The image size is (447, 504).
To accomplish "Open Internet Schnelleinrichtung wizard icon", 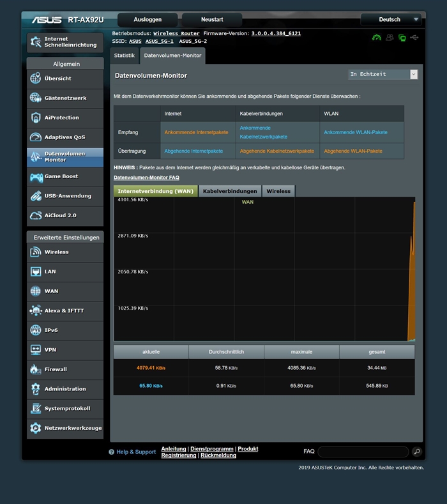I will pos(35,42).
